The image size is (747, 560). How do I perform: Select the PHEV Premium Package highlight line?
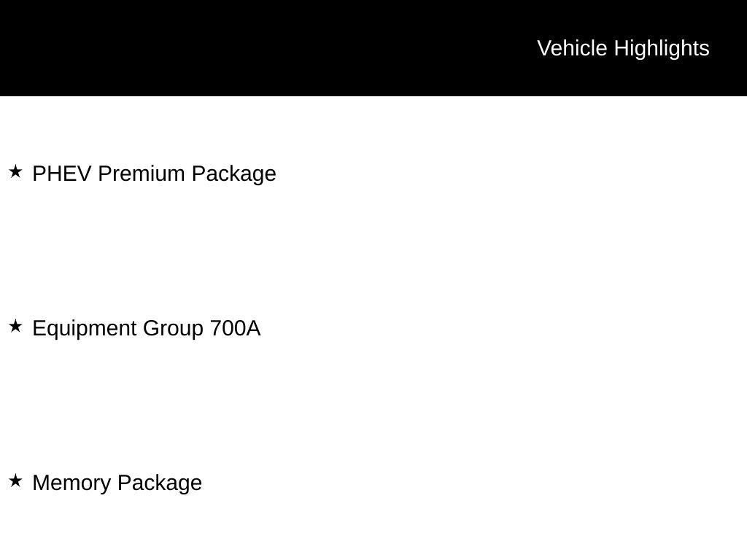(x=154, y=174)
